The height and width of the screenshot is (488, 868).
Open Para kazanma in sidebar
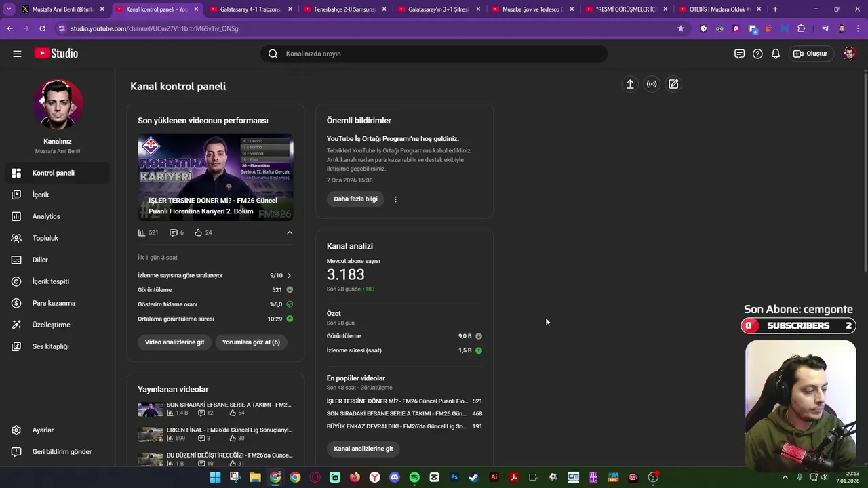click(58, 303)
